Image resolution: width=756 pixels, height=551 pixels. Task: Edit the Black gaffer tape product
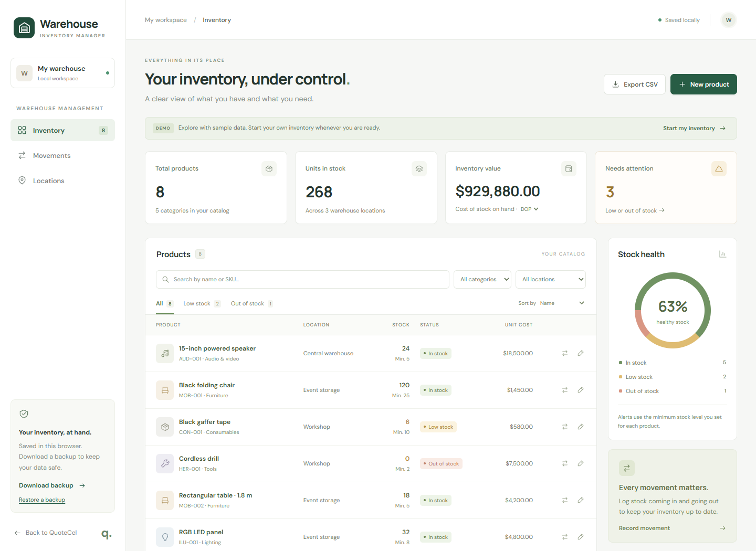[x=581, y=427]
